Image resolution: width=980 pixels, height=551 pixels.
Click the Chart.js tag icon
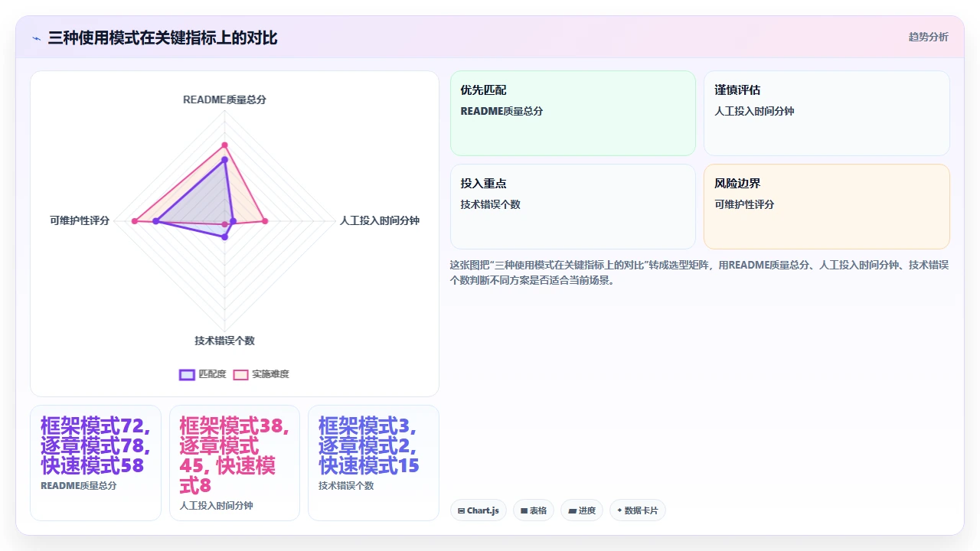[461, 510]
